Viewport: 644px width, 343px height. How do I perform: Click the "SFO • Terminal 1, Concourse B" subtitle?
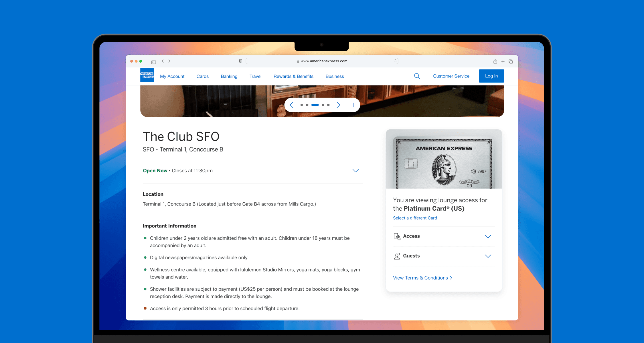183,149
